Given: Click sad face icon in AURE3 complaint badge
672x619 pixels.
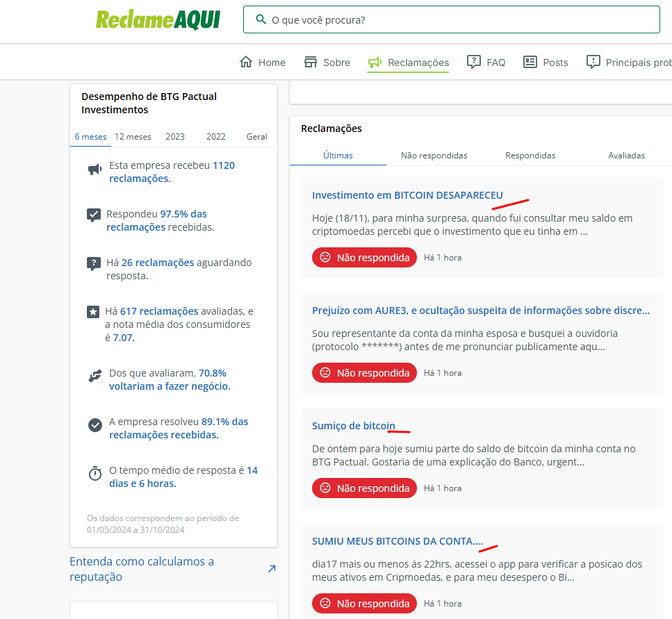Looking at the screenshot, I should (325, 372).
